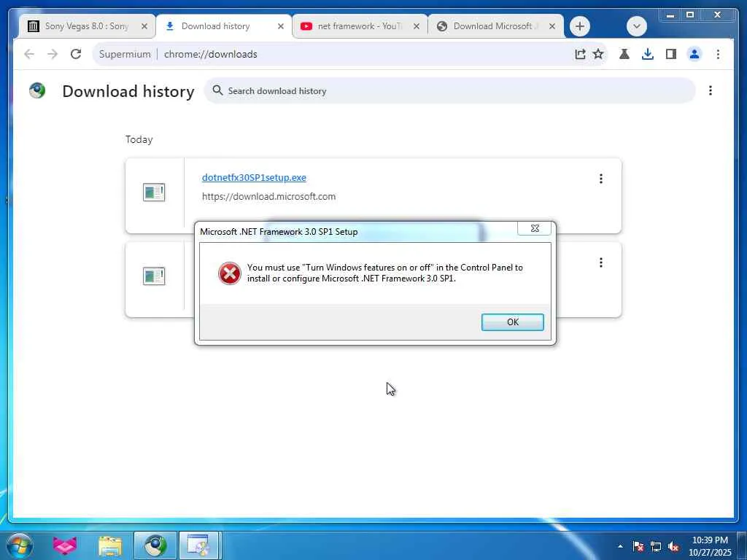This screenshot has height=560, width=747.
Task: Toggle the browser side panel
Action: (x=671, y=54)
